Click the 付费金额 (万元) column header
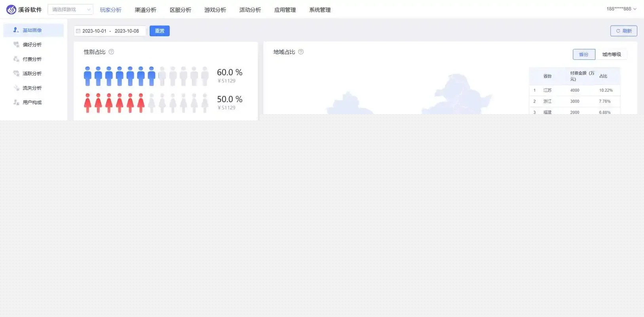 582,76
